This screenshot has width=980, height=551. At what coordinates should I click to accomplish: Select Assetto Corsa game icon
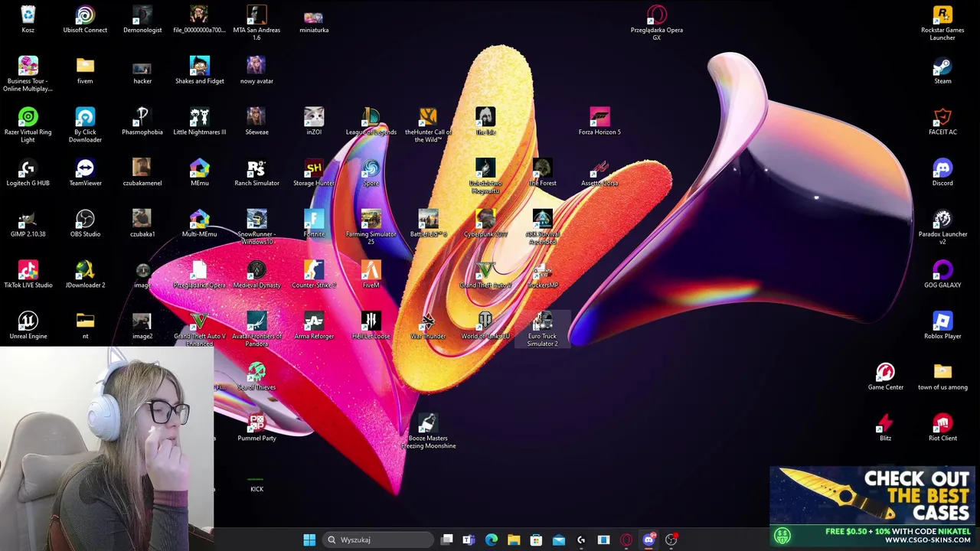click(x=599, y=173)
